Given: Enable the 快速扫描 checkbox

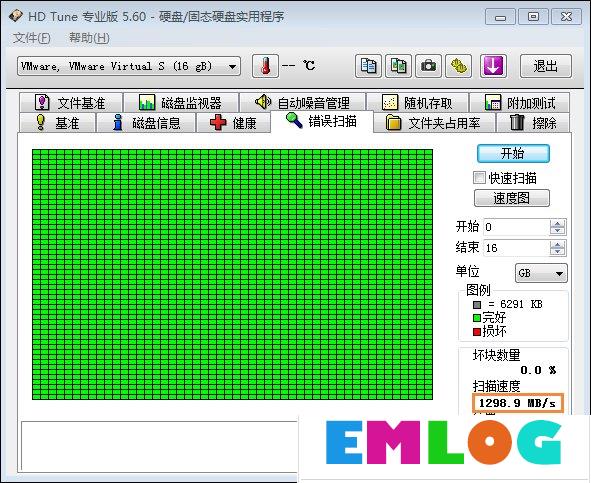Looking at the screenshot, I should click(x=479, y=178).
